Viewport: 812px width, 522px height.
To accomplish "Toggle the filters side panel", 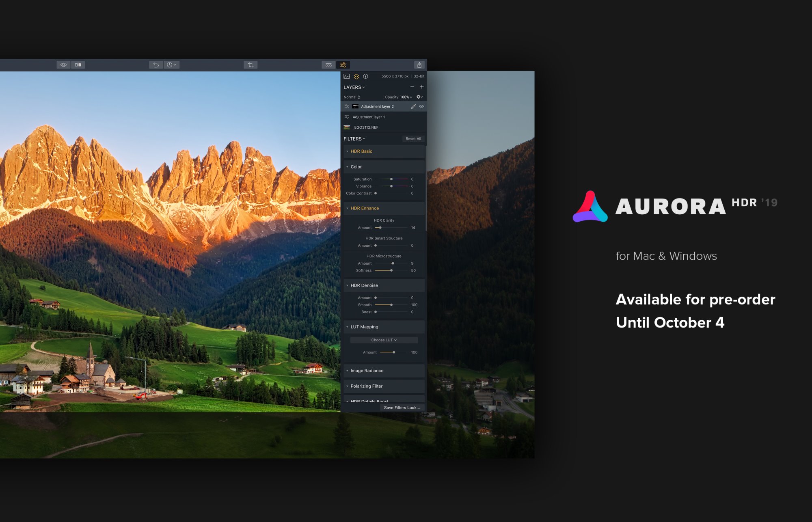I will click(x=343, y=65).
